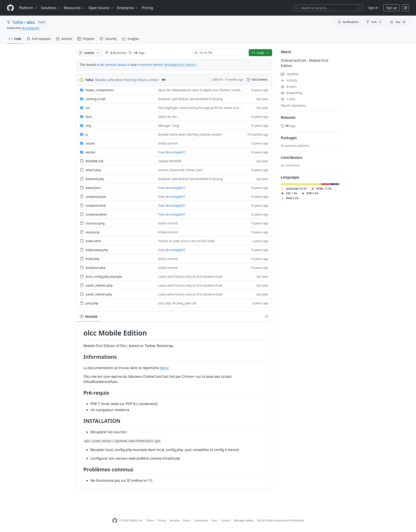Expand the green Code dropdown

coord(260,53)
